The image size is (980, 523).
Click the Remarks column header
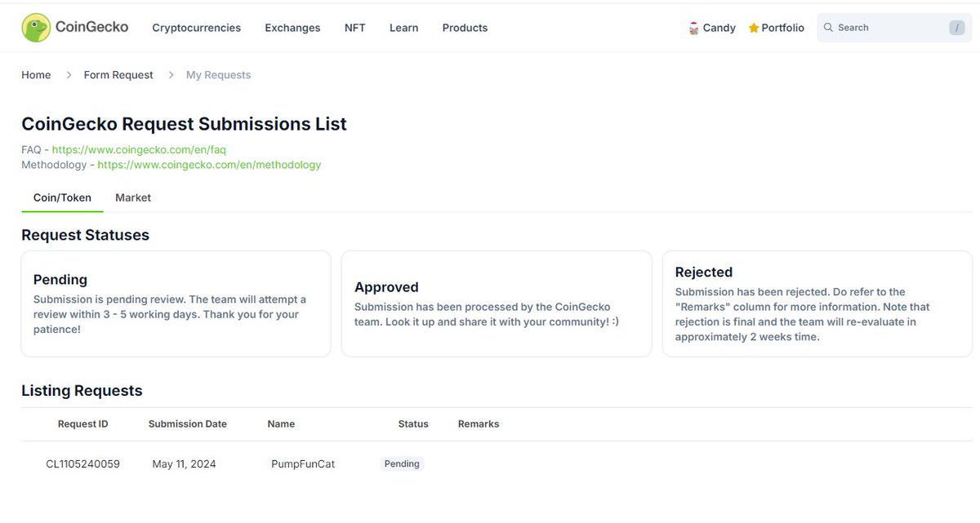479,424
